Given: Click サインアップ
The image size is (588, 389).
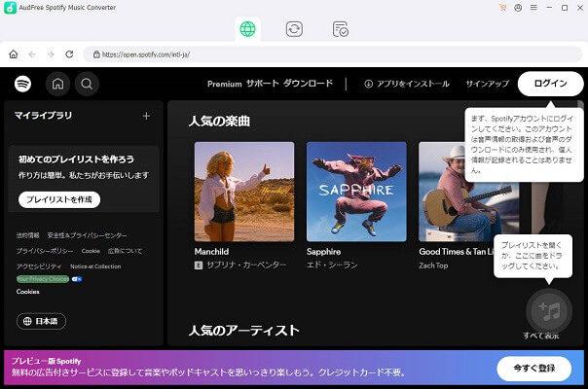Looking at the screenshot, I should point(488,84).
